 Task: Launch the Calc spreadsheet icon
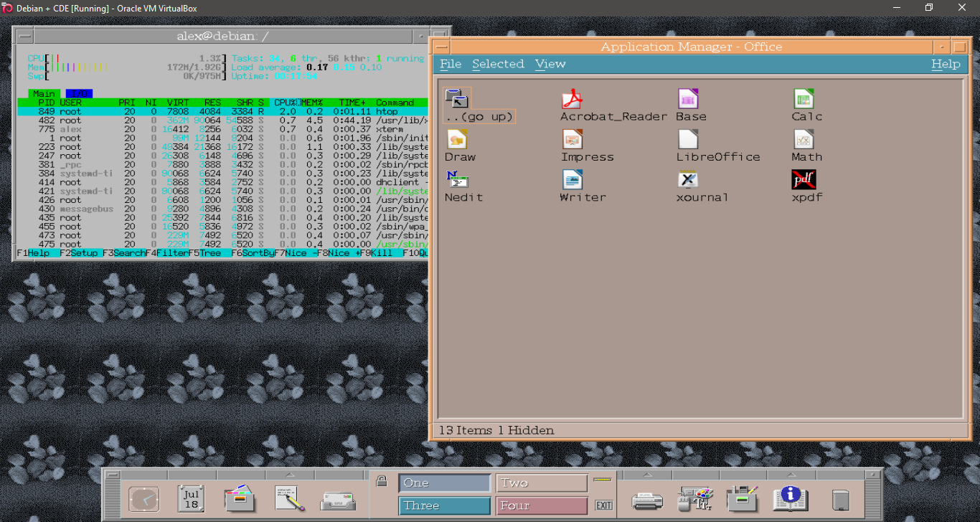click(x=804, y=99)
